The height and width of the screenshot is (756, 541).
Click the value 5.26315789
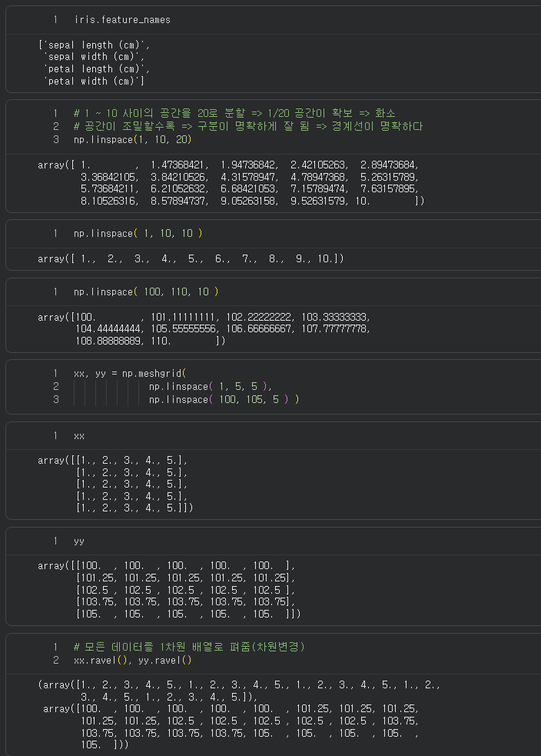coord(389,177)
